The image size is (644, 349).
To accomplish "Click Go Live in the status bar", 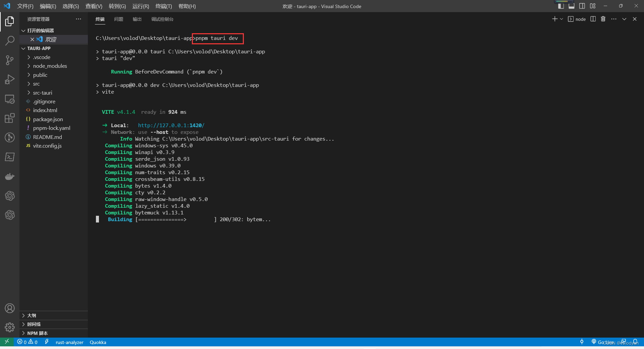I will click(x=603, y=342).
